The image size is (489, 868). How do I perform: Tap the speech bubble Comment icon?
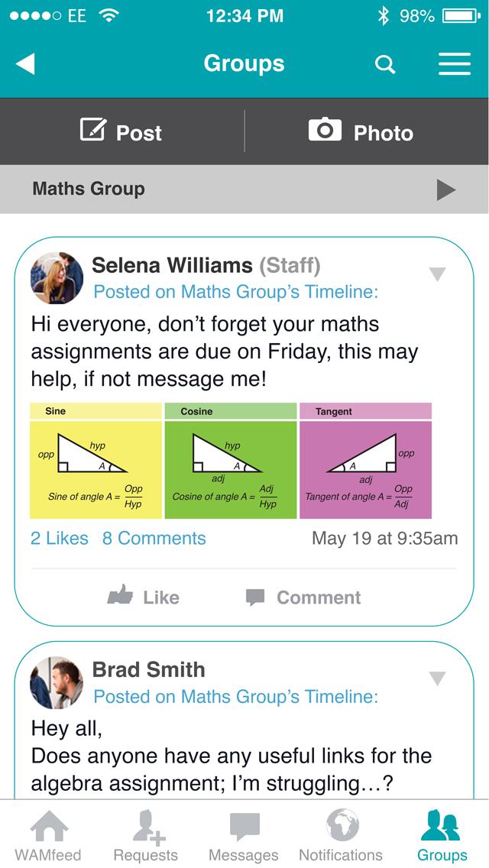[255, 598]
